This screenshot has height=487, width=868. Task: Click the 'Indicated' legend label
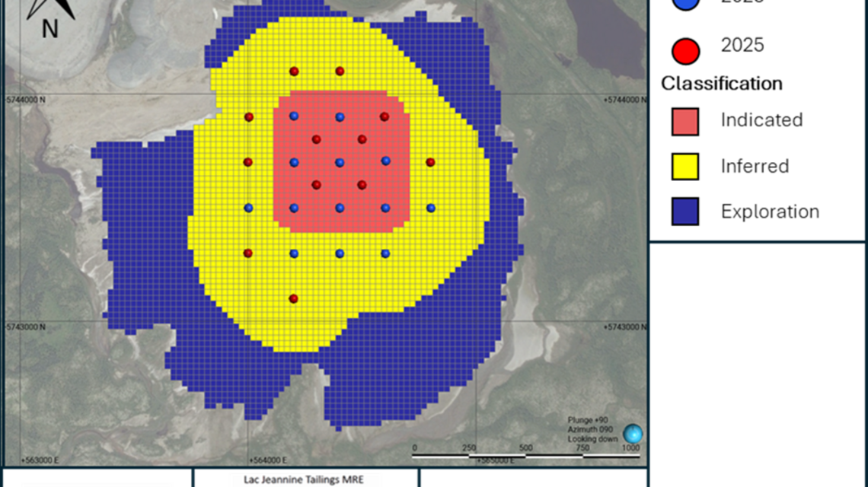tap(761, 120)
